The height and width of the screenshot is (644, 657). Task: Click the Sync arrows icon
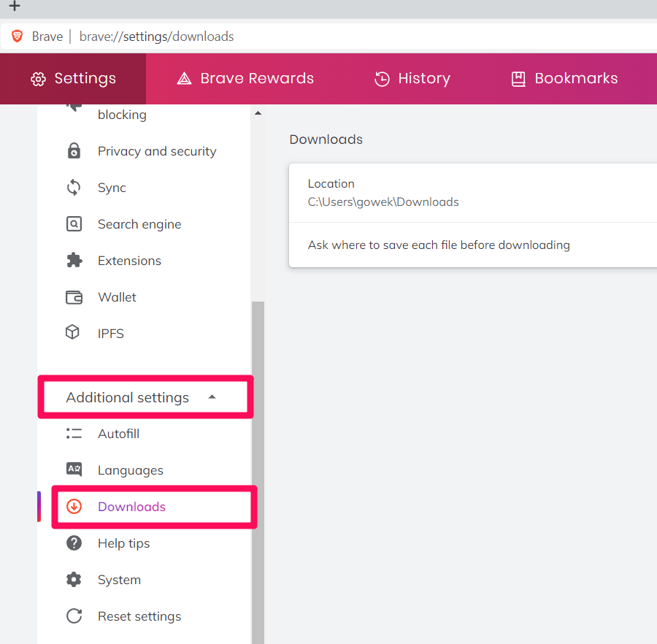click(74, 188)
